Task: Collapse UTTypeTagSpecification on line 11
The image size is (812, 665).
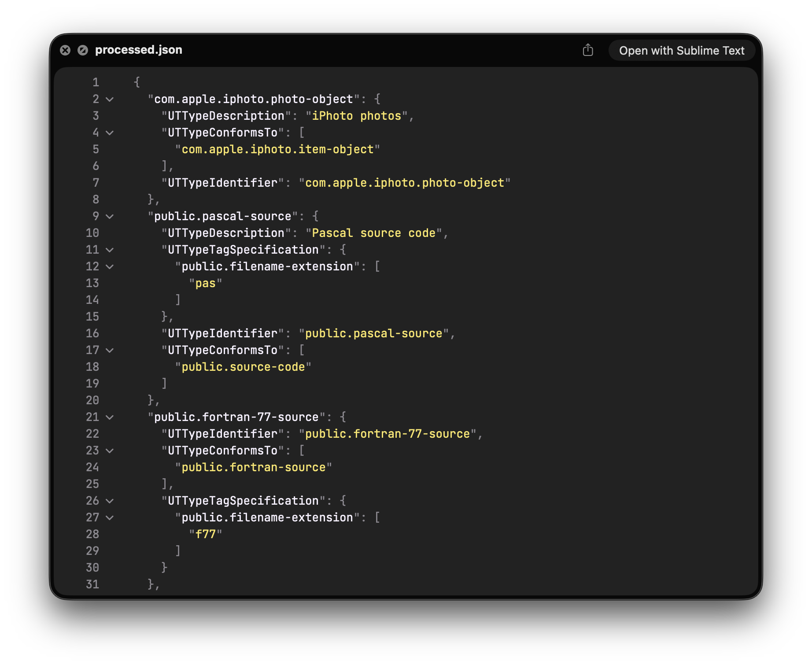Action: pyautogui.click(x=110, y=250)
